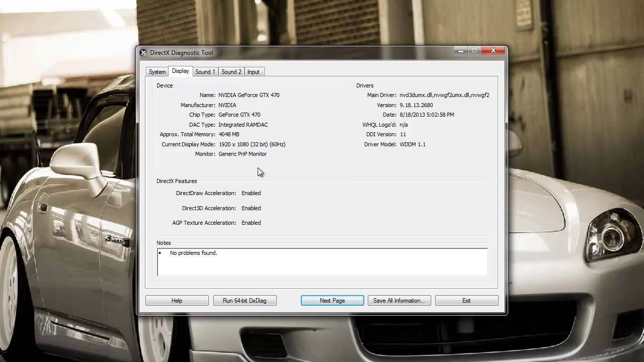The height and width of the screenshot is (362, 644).
Task: Click display mode '1920 x 1080 (32 bit) (60Hz)'
Action: pyautogui.click(x=252, y=144)
